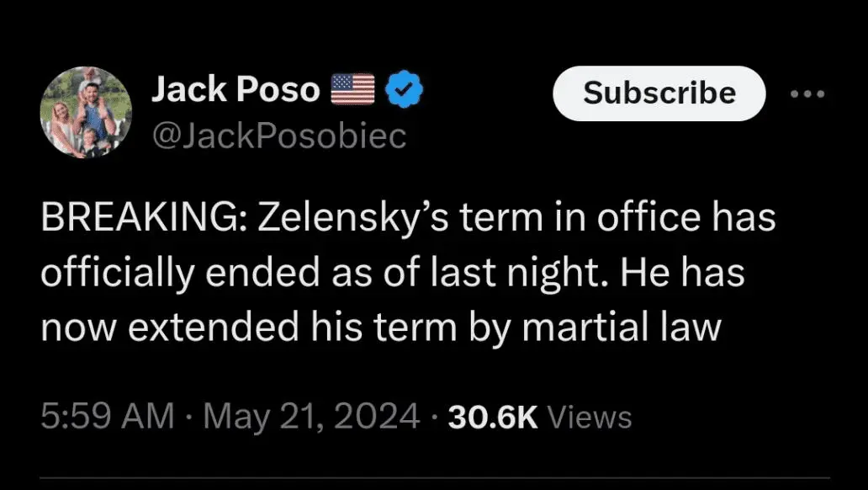Click the American flag emoji
This screenshot has width=868, height=490.
coord(352,88)
